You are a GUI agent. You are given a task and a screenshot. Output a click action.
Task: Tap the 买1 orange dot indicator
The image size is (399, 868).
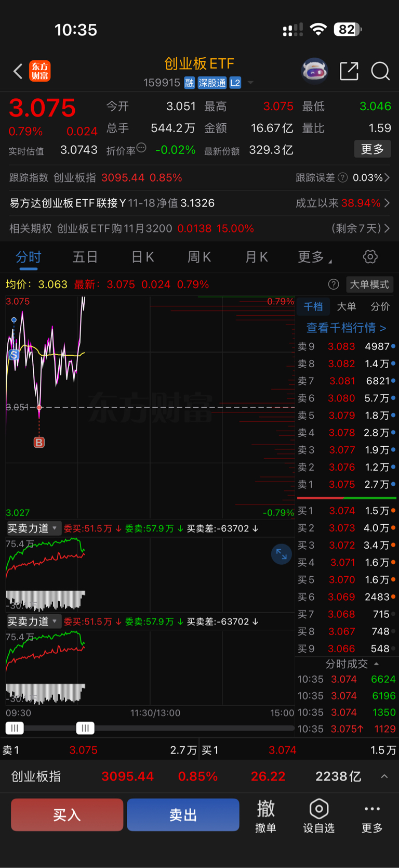point(393,511)
